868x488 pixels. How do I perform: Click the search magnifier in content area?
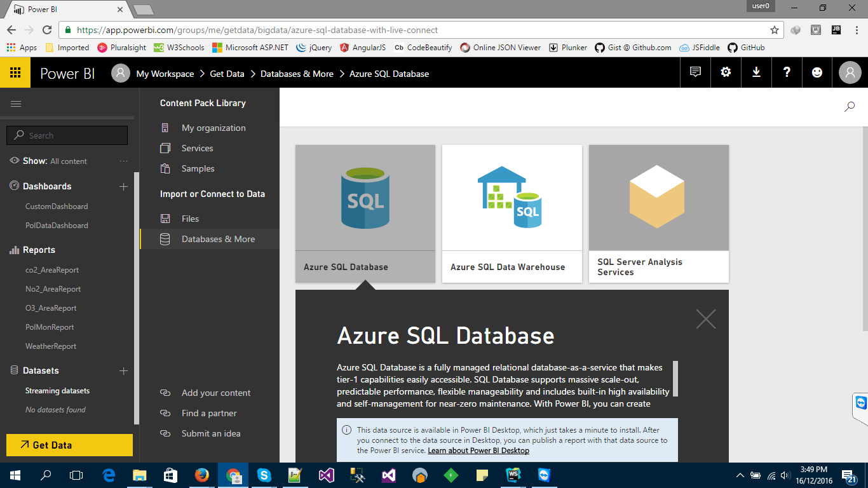coord(850,107)
